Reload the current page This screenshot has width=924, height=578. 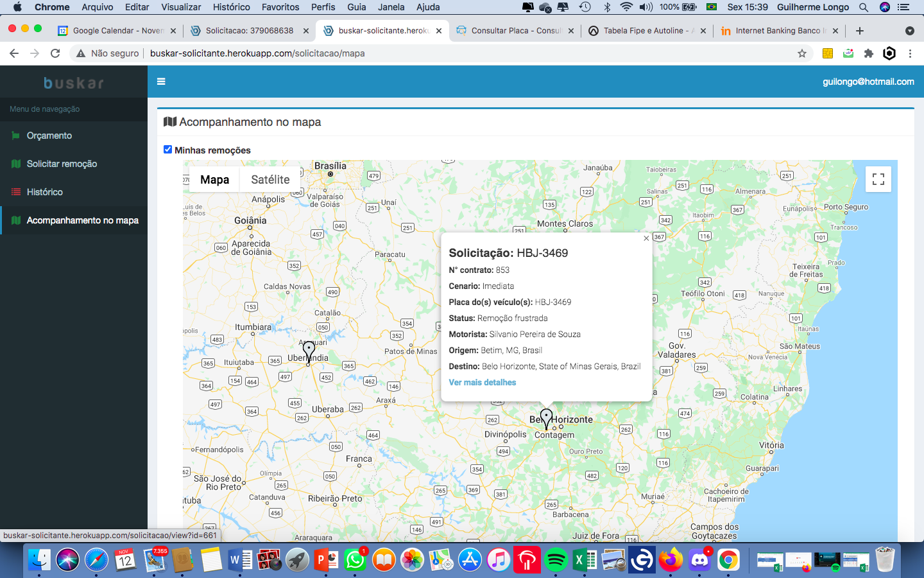(55, 53)
